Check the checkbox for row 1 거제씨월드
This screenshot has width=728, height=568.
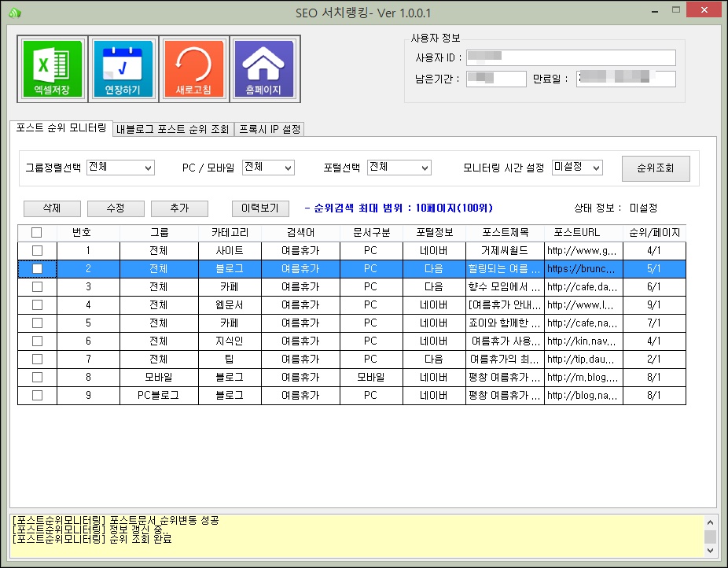click(37, 250)
